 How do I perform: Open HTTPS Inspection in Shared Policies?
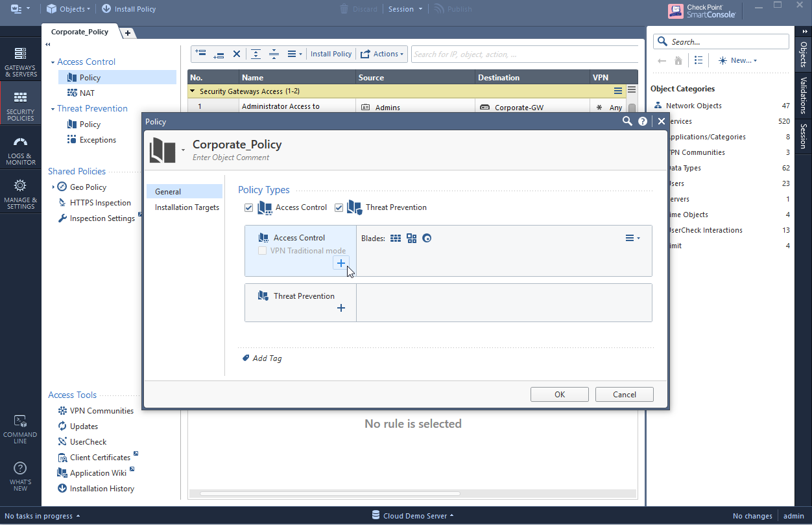coord(94,203)
